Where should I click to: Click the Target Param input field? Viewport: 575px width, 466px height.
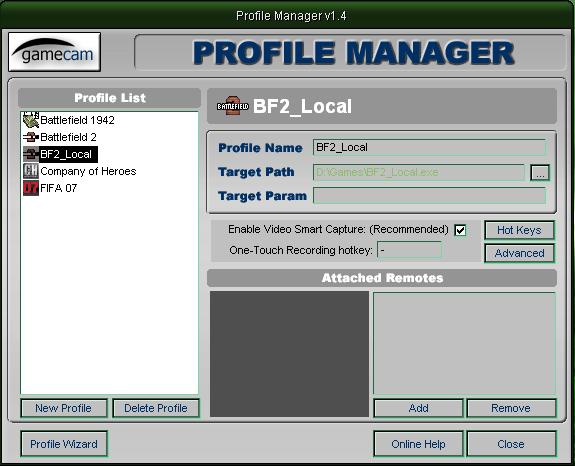pyautogui.click(x=429, y=196)
